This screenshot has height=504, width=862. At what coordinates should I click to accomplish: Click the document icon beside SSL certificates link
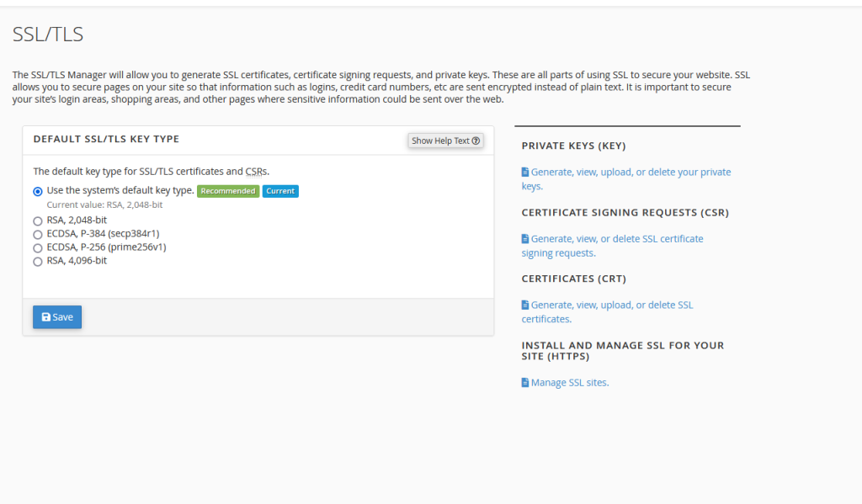[525, 305]
